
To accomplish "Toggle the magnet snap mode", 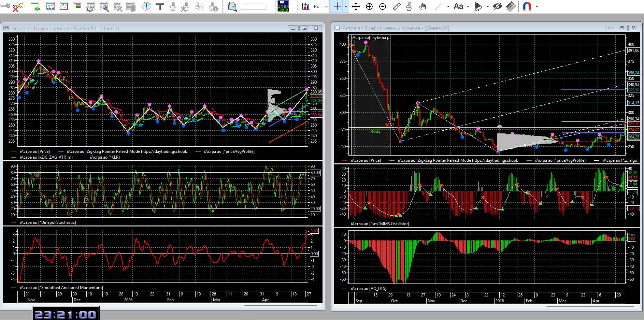I will [x=527, y=6].
